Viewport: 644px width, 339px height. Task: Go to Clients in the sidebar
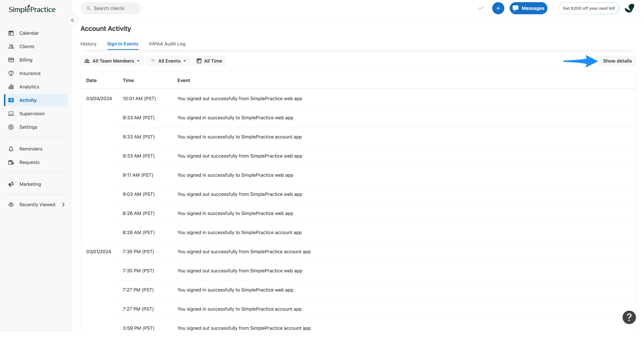[x=27, y=46]
